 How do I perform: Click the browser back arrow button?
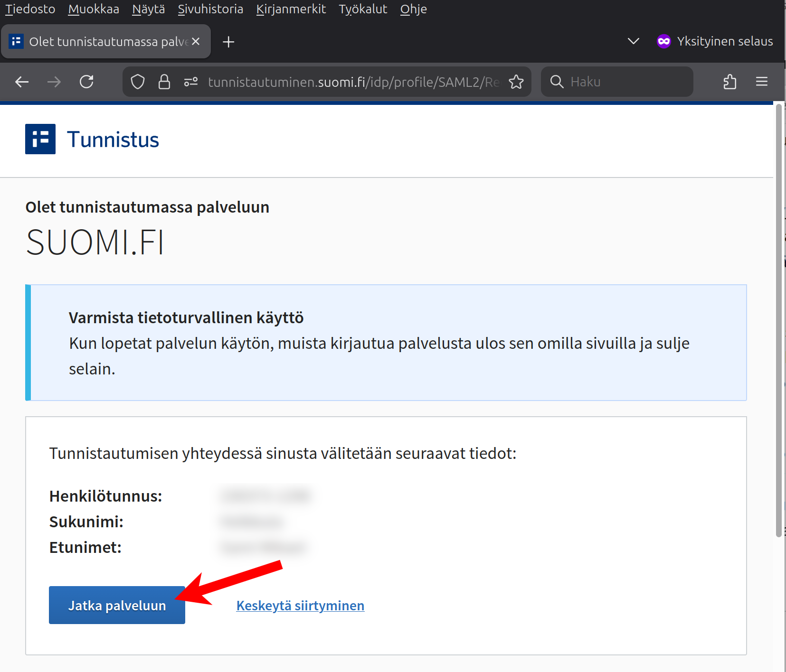click(x=22, y=82)
